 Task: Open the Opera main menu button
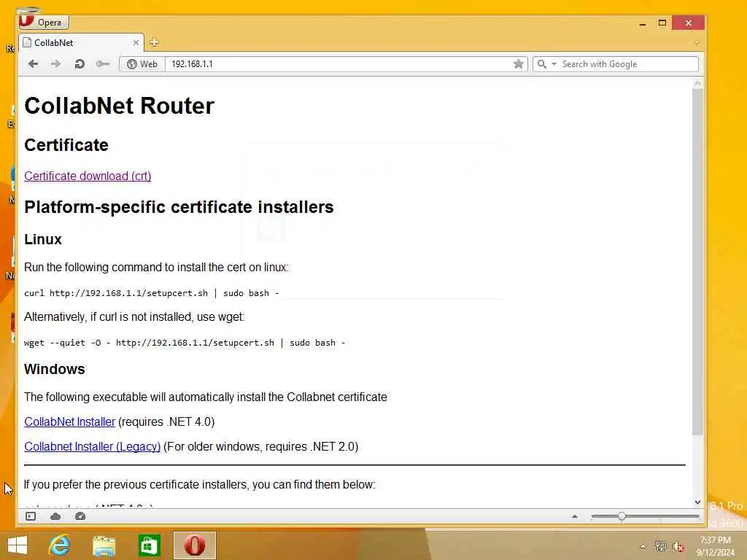pos(44,22)
